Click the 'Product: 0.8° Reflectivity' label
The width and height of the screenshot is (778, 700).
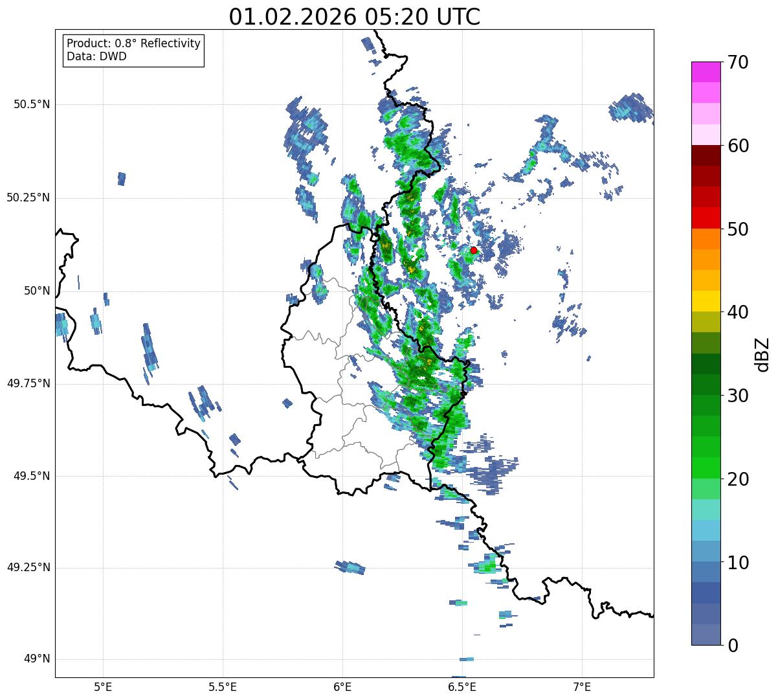coord(134,43)
